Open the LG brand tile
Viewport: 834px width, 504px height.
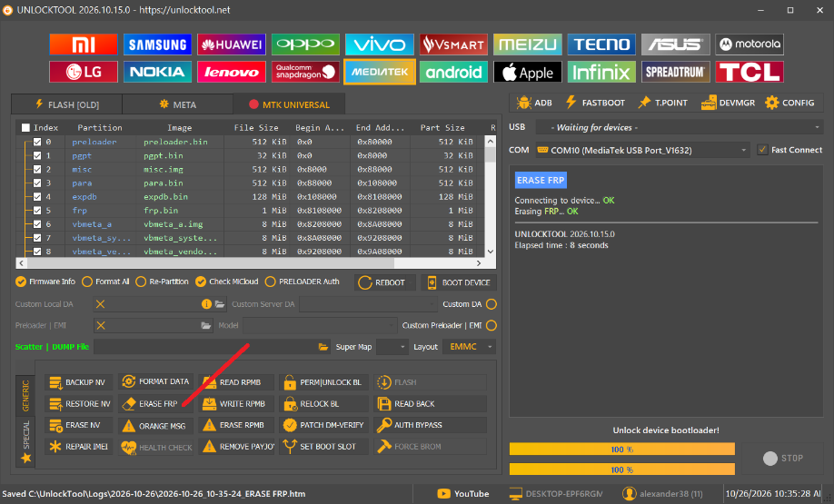84,72
